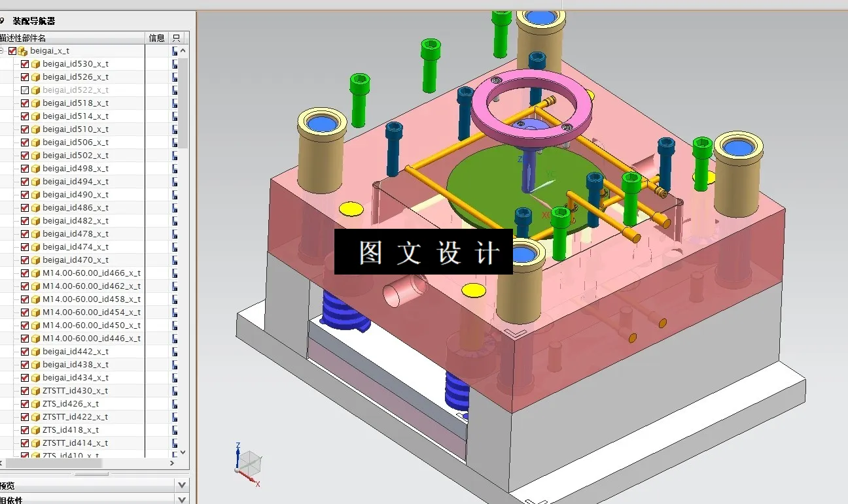Uncheck the beigai_id530_x_t component checkbox
The height and width of the screenshot is (504, 848).
click(x=25, y=63)
